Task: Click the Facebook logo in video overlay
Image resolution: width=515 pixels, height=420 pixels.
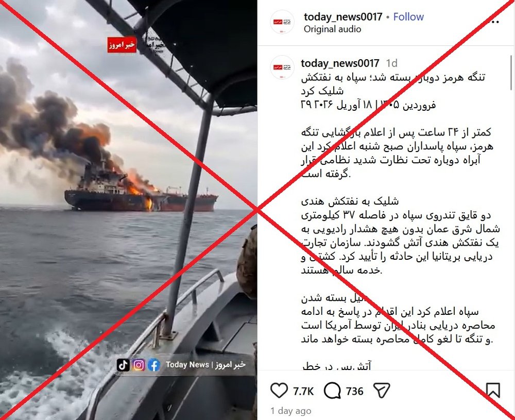Action: click(x=153, y=365)
